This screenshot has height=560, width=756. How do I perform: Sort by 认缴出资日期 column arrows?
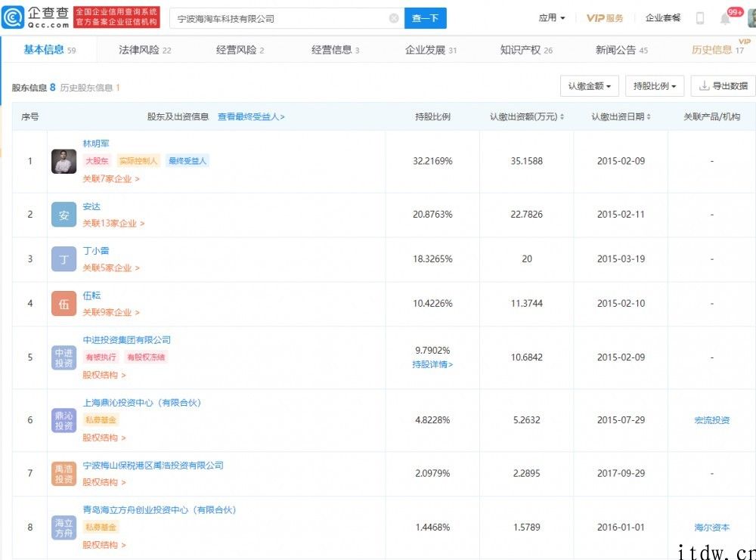coord(649,116)
